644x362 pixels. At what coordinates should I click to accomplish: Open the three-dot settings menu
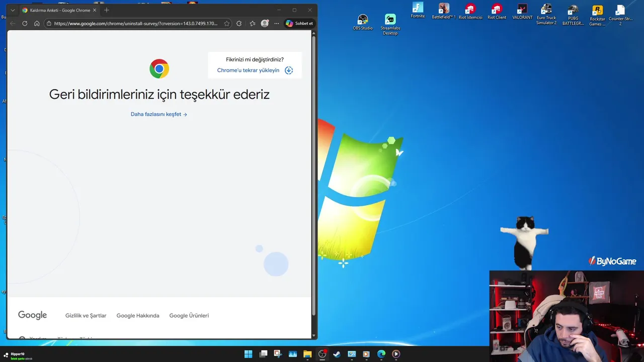(277, 23)
